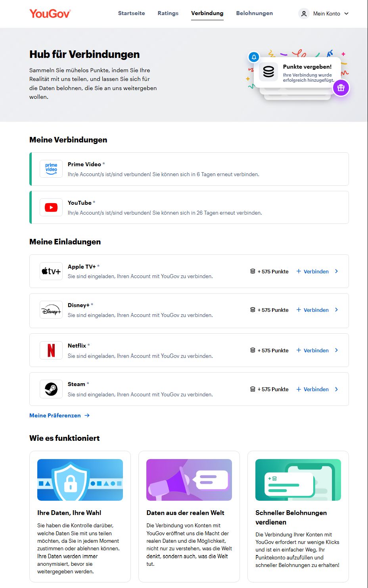The height and width of the screenshot is (588, 368).
Task: Click the blue notification bell icon
Action: click(x=254, y=57)
